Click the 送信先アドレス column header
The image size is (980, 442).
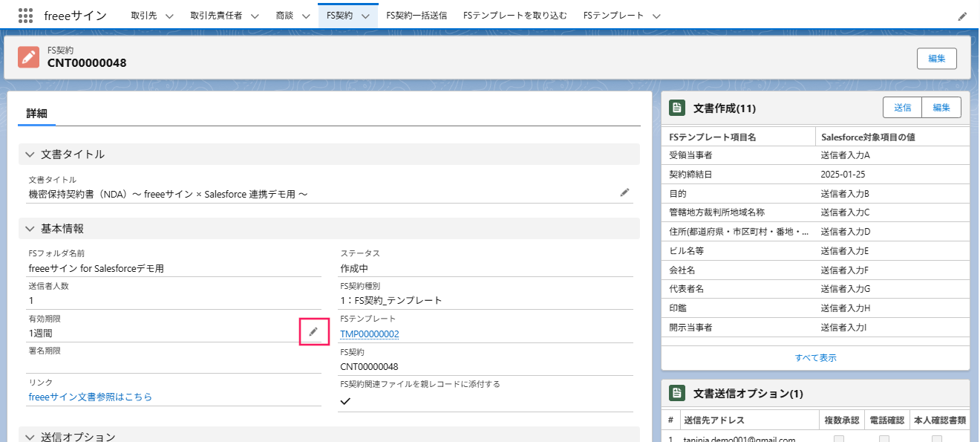(713, 420)
